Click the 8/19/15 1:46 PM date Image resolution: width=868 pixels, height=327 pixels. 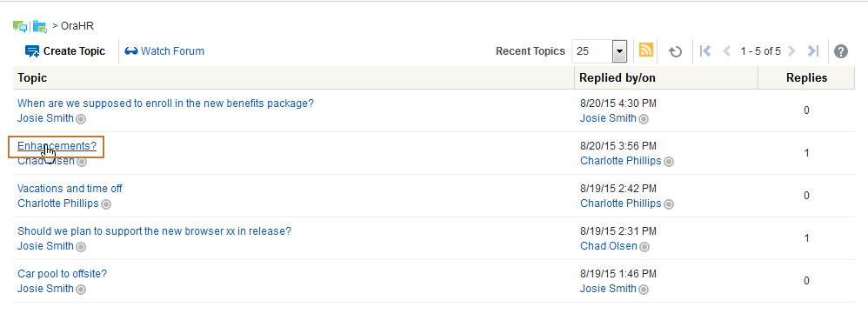pyautogui.click(x=618, y=274)
